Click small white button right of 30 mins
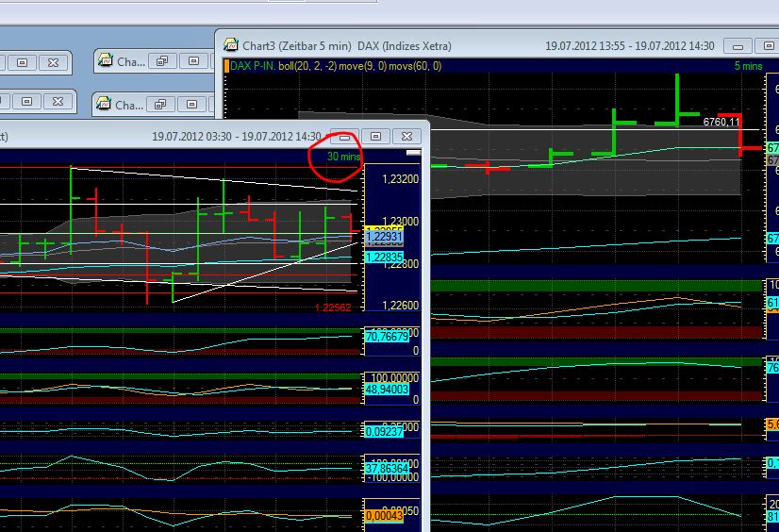This screenshot has height=532, width=779. point(413,153)
